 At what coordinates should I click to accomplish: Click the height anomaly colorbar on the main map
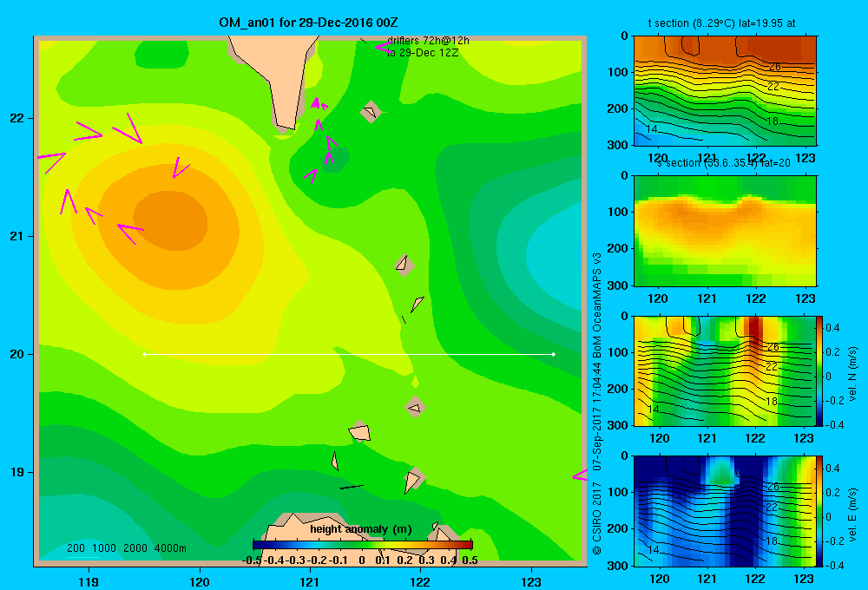click(x=363, y=544)
